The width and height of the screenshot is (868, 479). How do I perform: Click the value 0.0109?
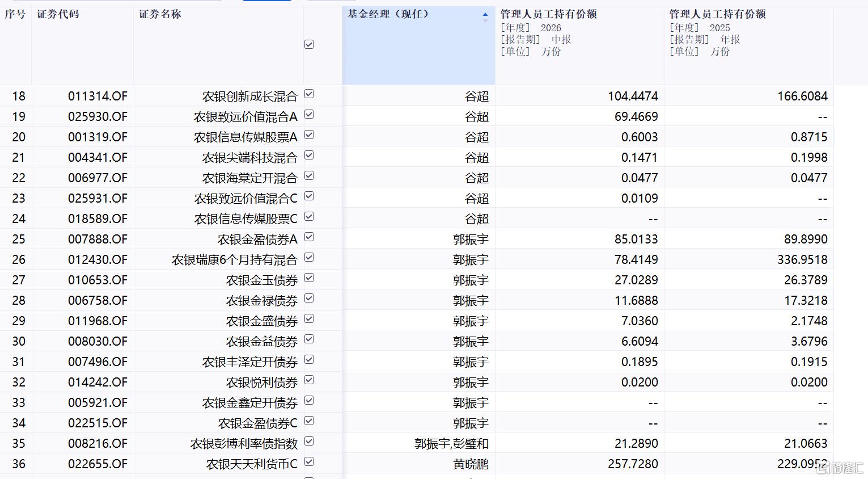point(640,199)
